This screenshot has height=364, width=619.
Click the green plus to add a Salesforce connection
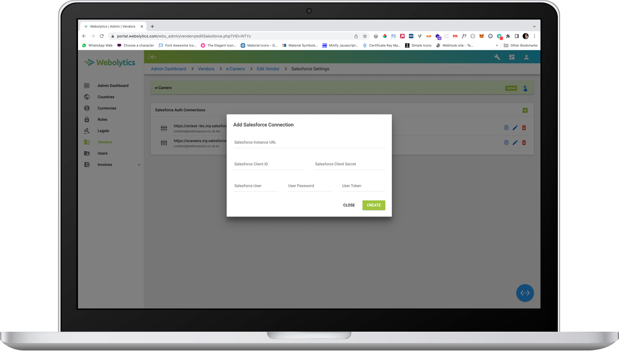tap(525, 110)
